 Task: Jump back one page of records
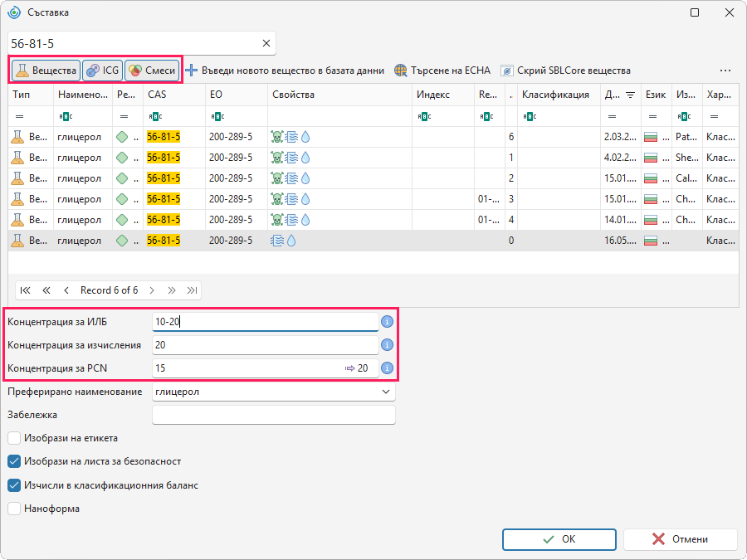(x=46, y=290)
